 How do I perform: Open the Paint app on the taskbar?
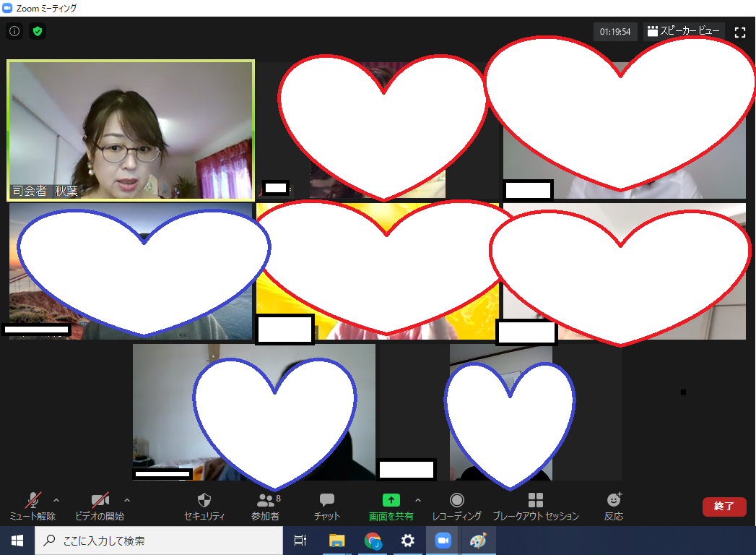[x=478, y=541]
